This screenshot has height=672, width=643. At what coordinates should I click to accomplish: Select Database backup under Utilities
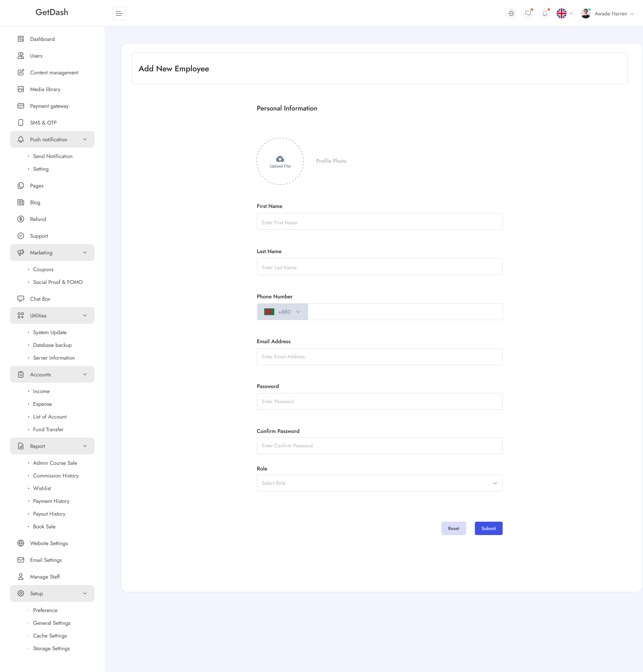52,345
